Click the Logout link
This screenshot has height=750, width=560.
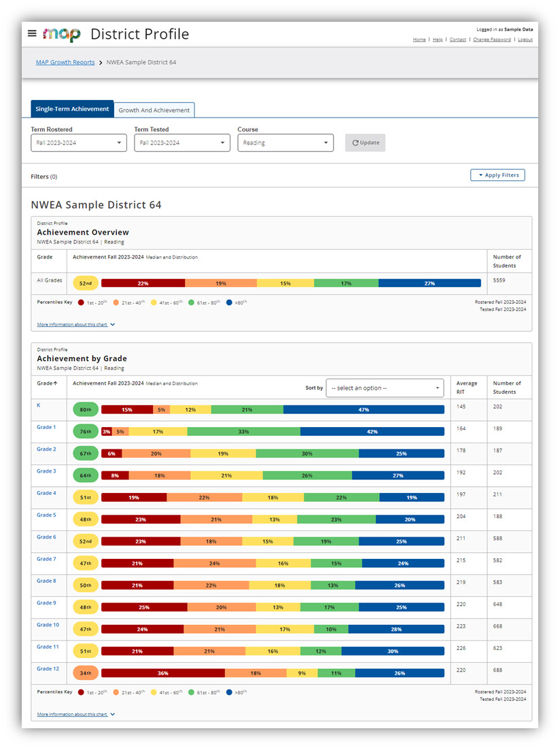point(525,39)
